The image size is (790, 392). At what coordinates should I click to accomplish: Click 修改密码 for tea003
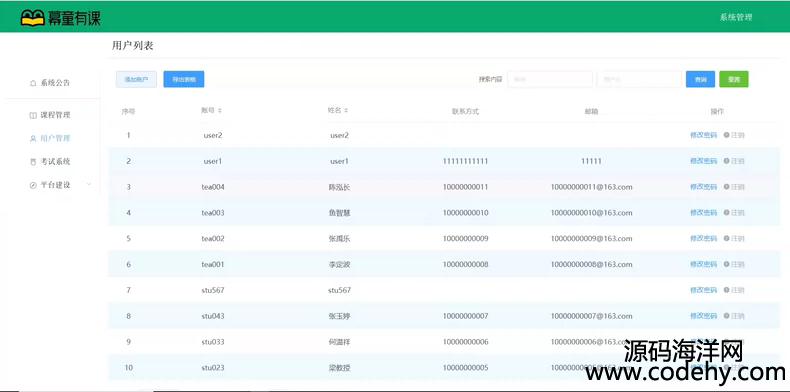(x=703, y=213)
